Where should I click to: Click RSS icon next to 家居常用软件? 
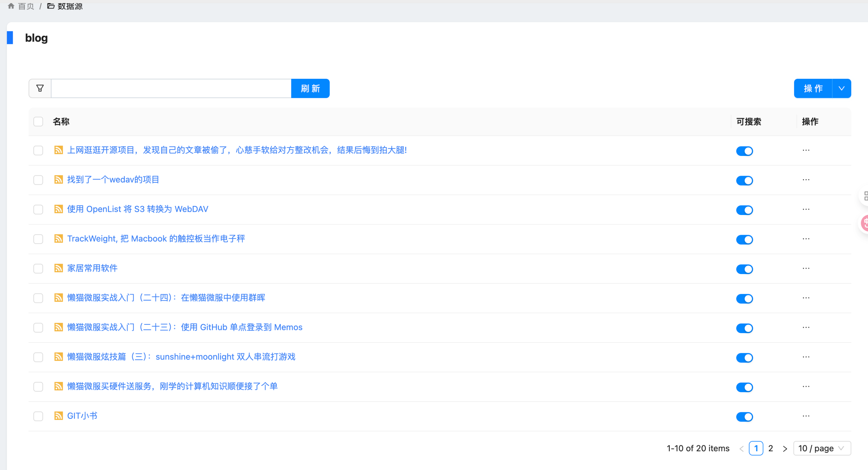tap(58, 268)
